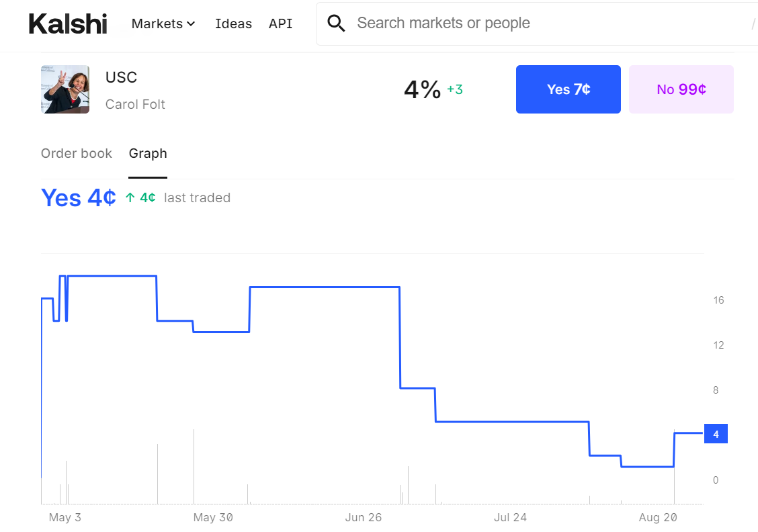Screen dimensions: 758x532
Task: Click the green up arrow next to 4¢
Action: [130, 197]
